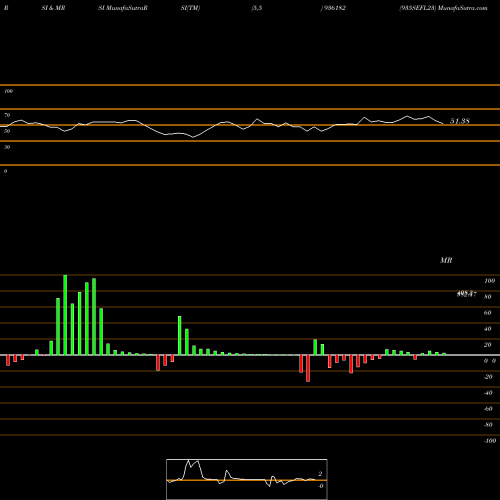The image size is (500, 500).
Task: Click the RSI axis label 30
Action: (7, 147)
